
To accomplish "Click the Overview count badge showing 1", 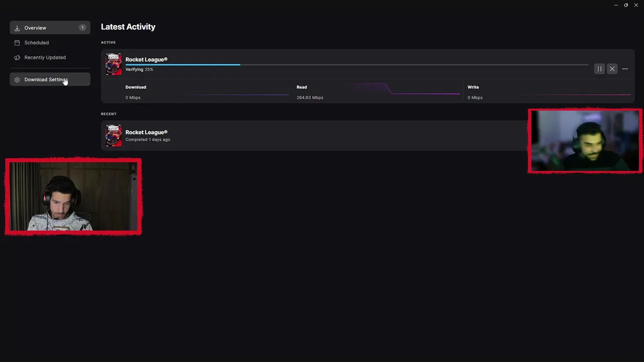I will (x=82, y=28).
